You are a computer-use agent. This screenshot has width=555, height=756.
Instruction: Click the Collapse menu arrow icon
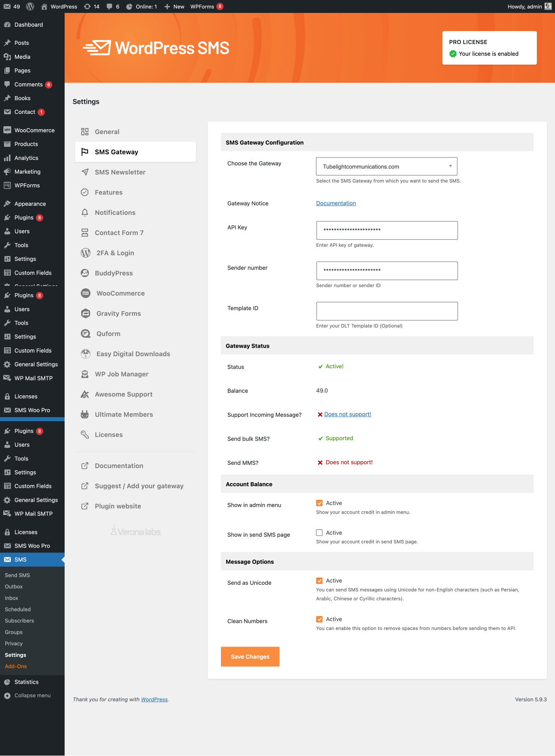pyautogui.click(x=7, y=695)
